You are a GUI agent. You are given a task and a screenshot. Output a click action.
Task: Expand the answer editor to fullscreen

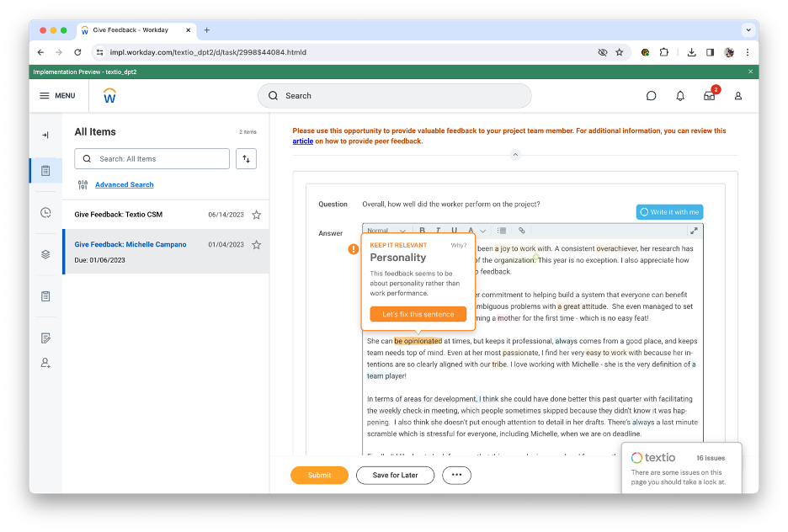click(x=694, y=231)
